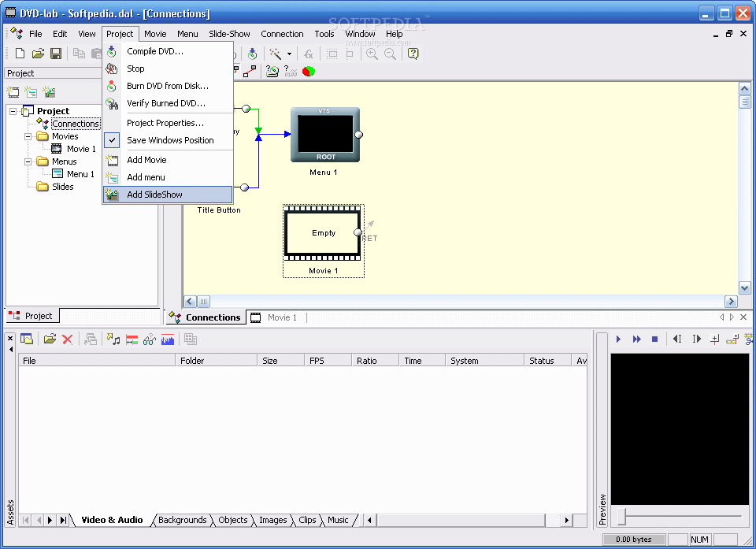
Task: Click the red-green bars asset icon
Action: pyautogui.click(x=132, y=339)
